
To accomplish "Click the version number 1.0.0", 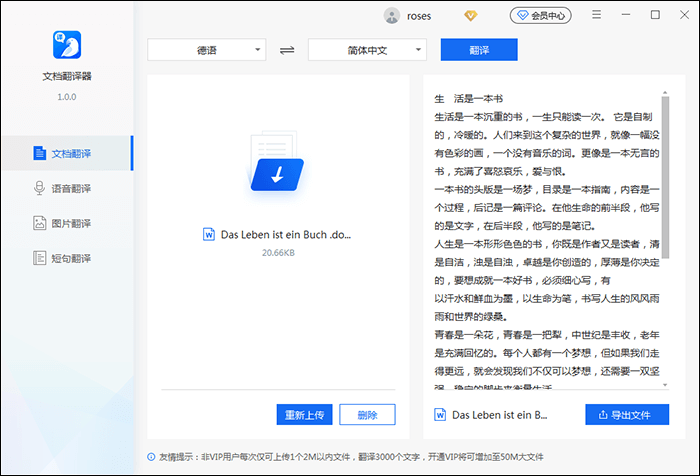I will pos(67,97).
